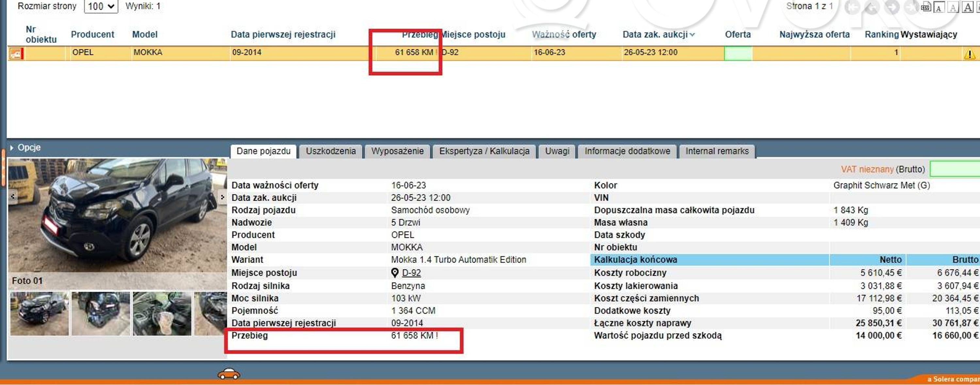
Task: Sort by the Najwyższa oferta column header
Action: [x=814, y=35]
